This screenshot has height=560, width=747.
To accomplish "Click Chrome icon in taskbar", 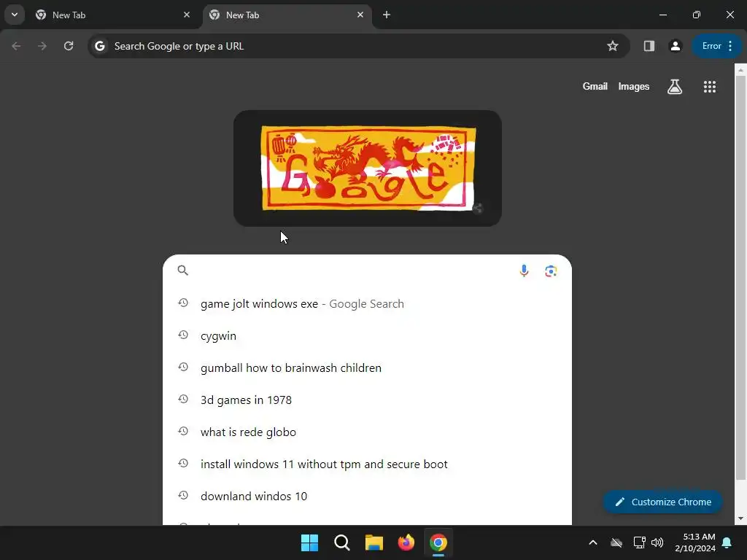I will click(x=438, y=542).
